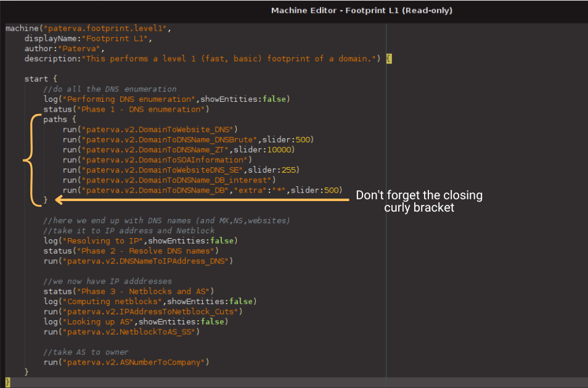588x388 pixels.
Task: Click the highlighted opening brace after description
Action: pos(389,59)
